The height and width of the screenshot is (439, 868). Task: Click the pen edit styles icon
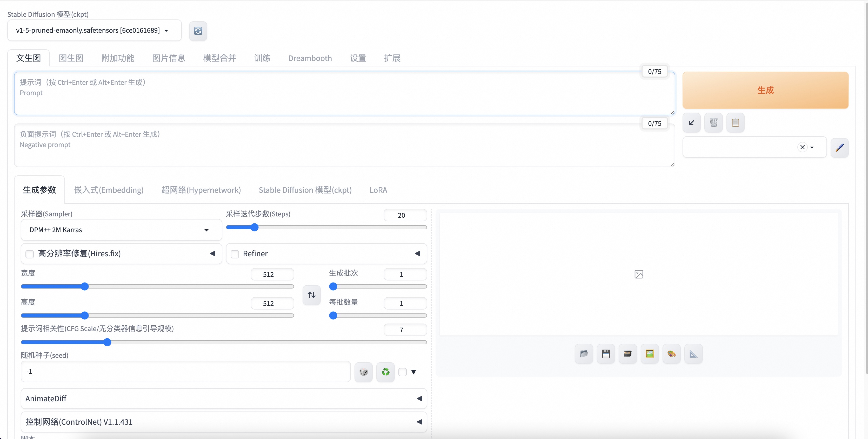[x=839, y=147]
